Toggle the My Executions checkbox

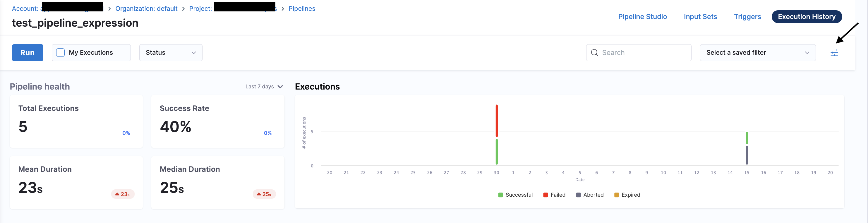click(x=61, y=53)
